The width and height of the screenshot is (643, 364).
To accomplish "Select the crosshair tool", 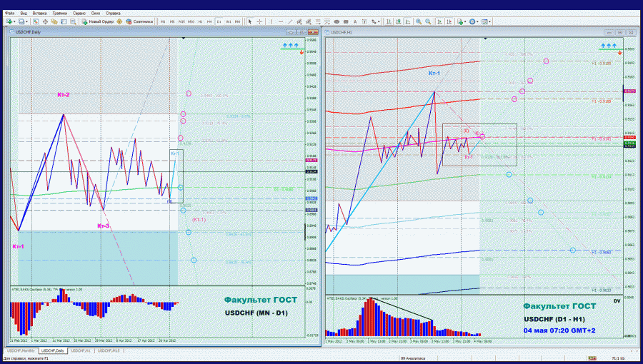I will click(259, 21).
